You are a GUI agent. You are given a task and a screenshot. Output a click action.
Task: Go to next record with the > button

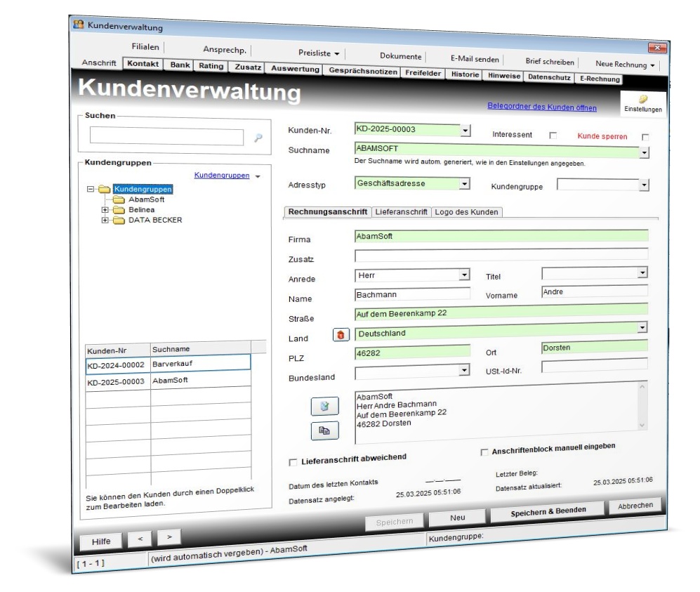tap(169, 537)
